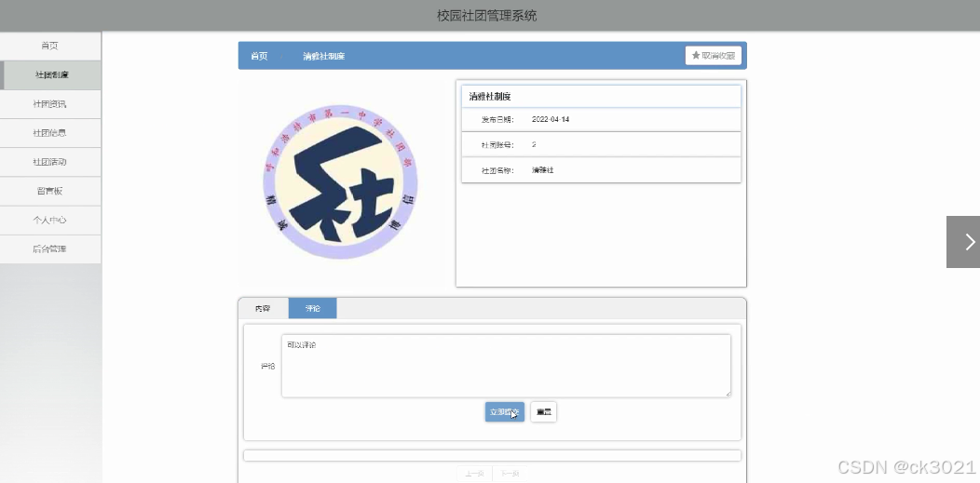Click the date value 2022-04-14
This screenshot has height=483, width=980.
551,119
